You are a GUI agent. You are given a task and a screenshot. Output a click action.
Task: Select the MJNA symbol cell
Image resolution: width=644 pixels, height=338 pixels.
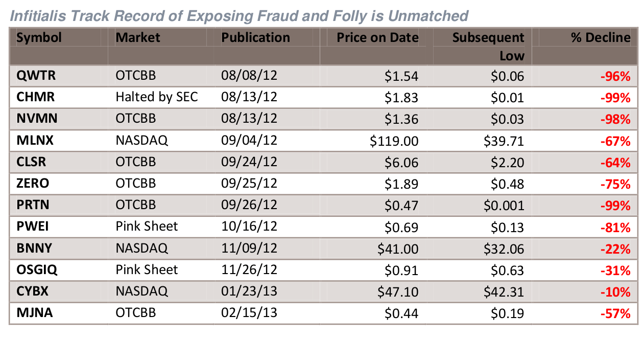point(36,312)
